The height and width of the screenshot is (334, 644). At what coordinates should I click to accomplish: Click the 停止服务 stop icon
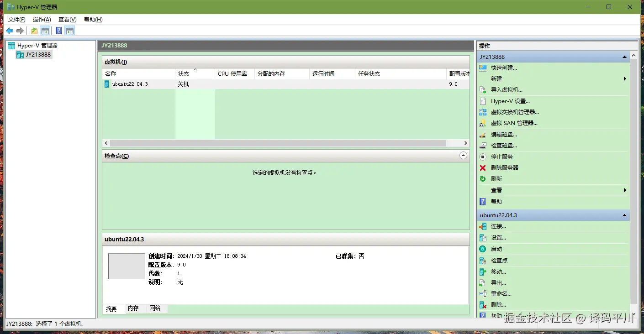pyautogui.click(x=483, y=157)
